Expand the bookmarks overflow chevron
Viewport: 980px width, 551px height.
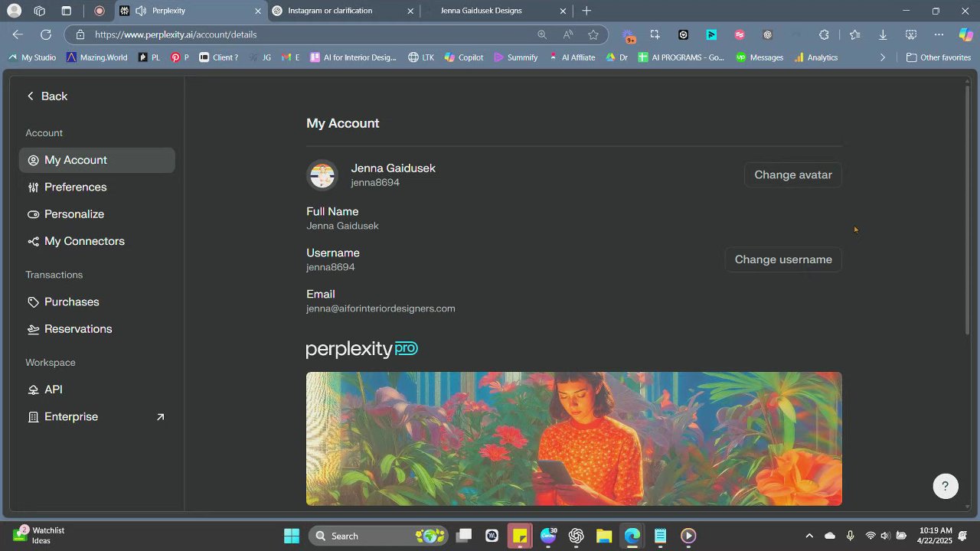click(x=883, y=57)
